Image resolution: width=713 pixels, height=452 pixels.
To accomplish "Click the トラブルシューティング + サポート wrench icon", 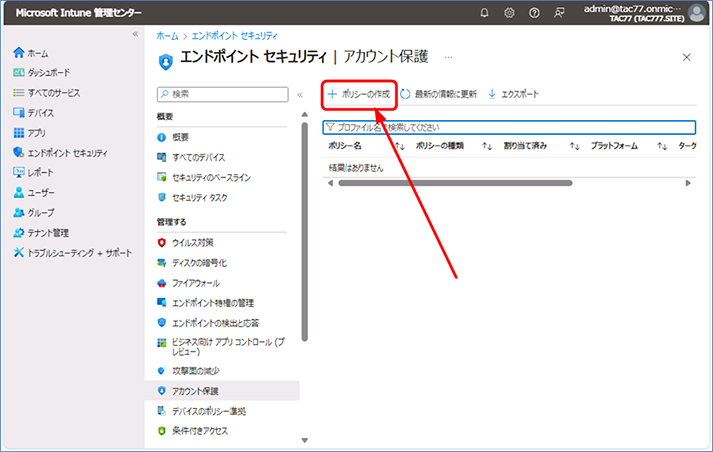I will pyautogui.click(x=19, y=252).
